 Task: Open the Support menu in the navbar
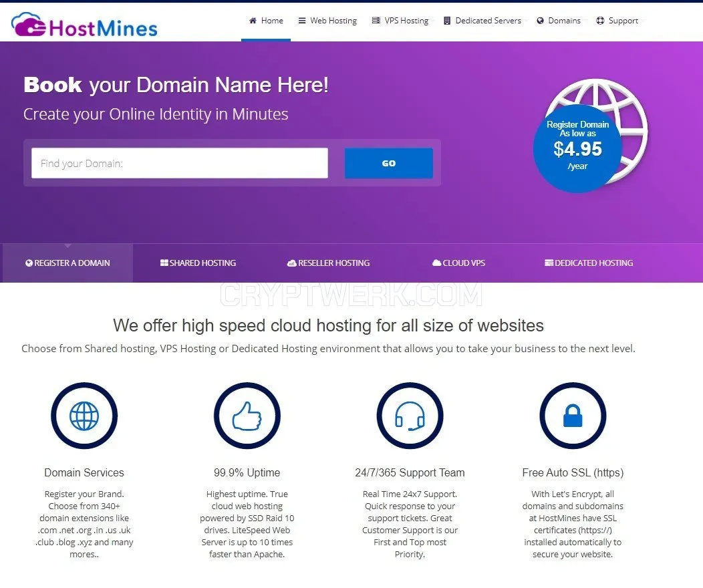[617, 21]
